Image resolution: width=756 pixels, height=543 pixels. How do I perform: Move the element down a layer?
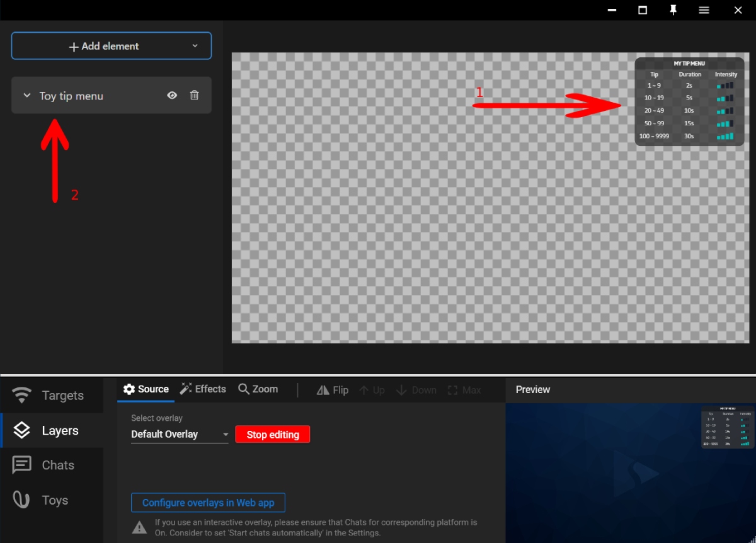point(416,390)
